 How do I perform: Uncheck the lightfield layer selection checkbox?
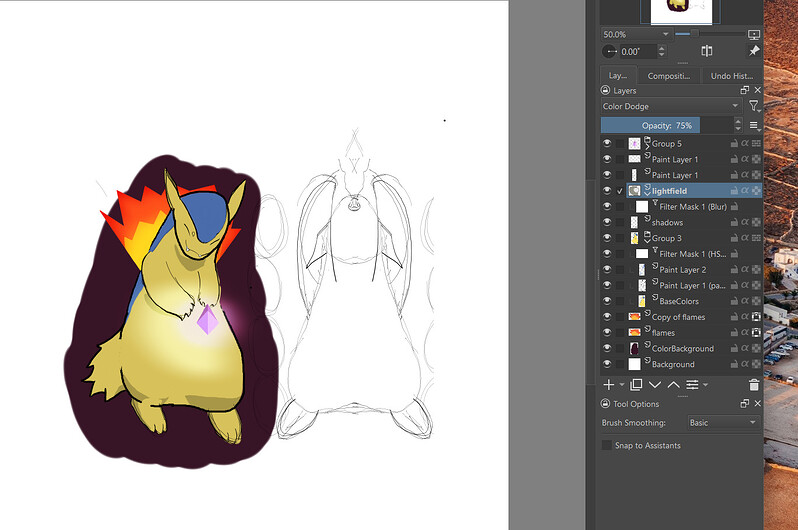[619, 191]
